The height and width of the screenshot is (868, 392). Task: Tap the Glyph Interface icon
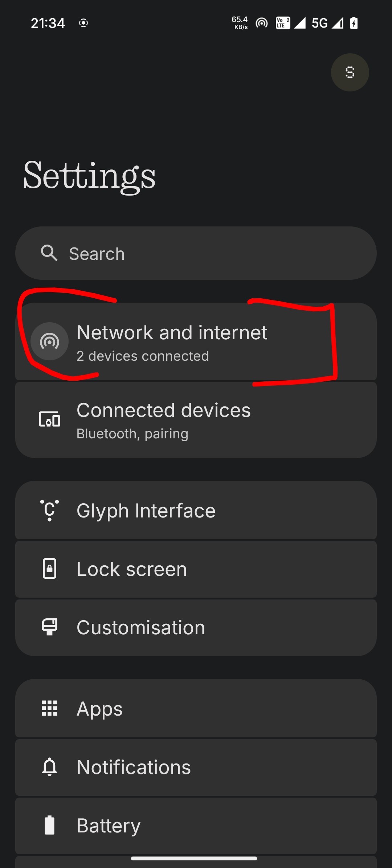[49, 510]
